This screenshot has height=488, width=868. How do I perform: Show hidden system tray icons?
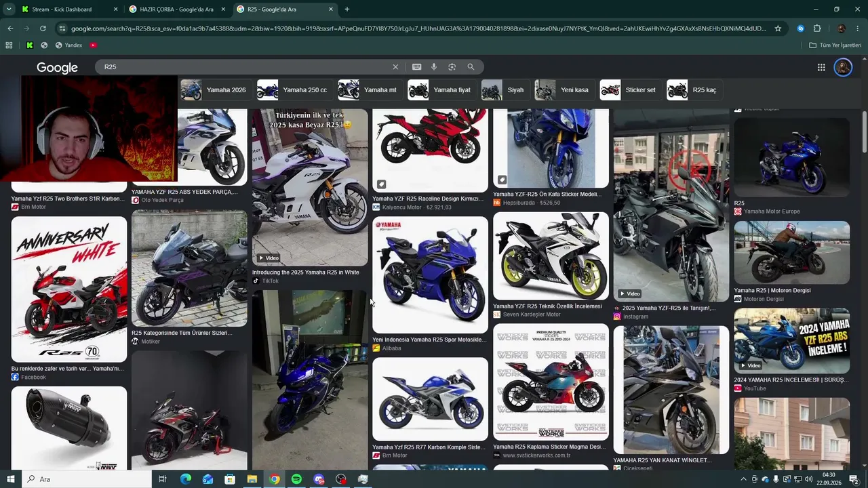pos(743,479)
